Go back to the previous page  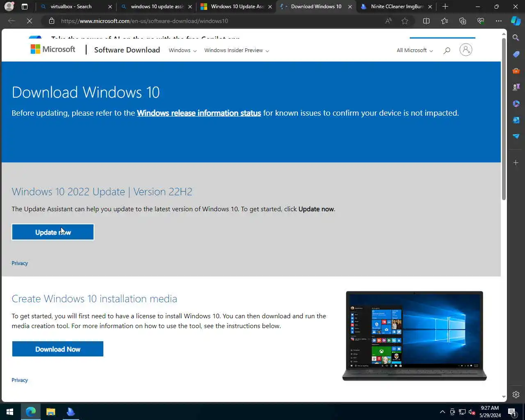point(11,21)
